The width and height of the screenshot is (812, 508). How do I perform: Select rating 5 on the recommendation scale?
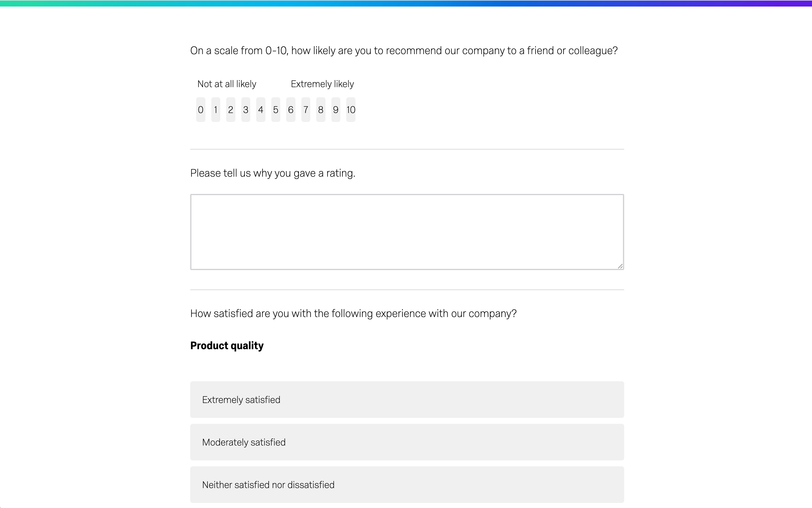coord(276,109)
